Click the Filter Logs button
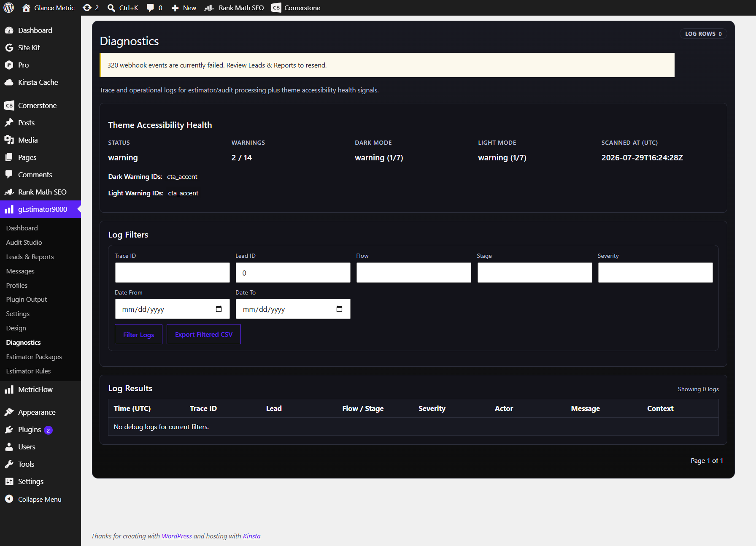This screenshot has height=546, width=756. pos(138,334)
